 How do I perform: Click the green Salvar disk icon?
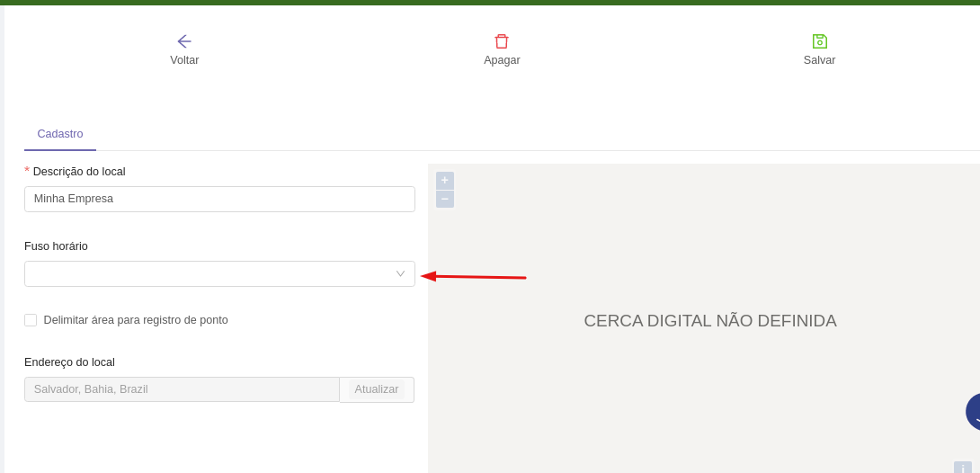(x=819, y=41)
